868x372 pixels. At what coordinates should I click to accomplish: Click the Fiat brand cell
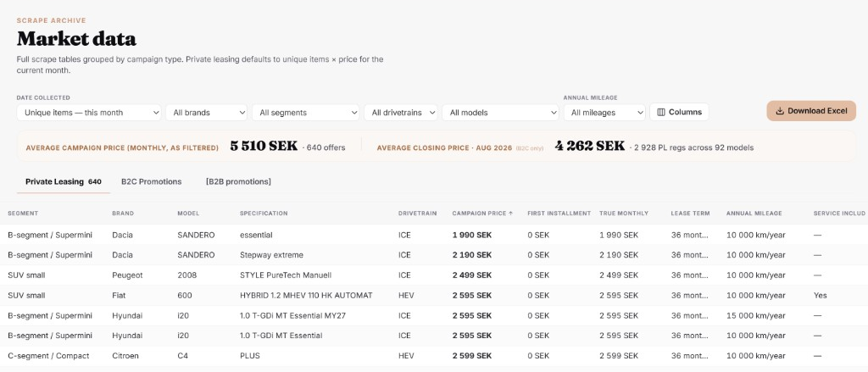[x=117, y=296]
